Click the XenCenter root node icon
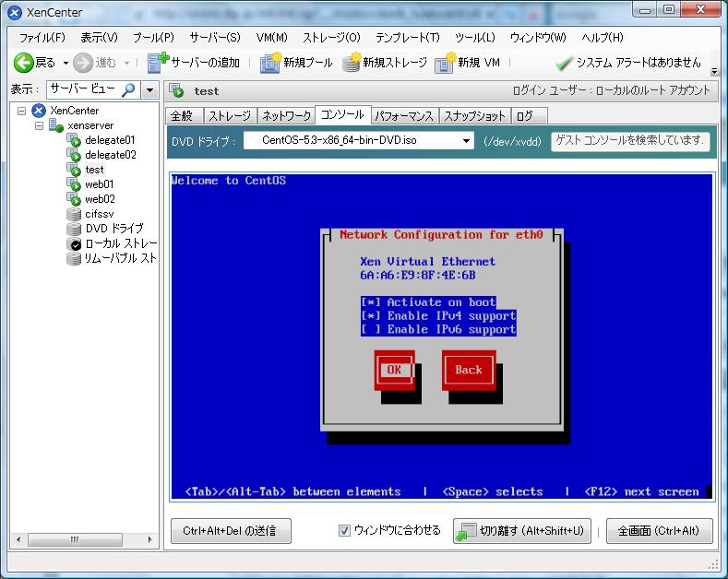Image resolution: width=728 pixels, height=579 pixels. pyautogui.click(x=39, y=111)
